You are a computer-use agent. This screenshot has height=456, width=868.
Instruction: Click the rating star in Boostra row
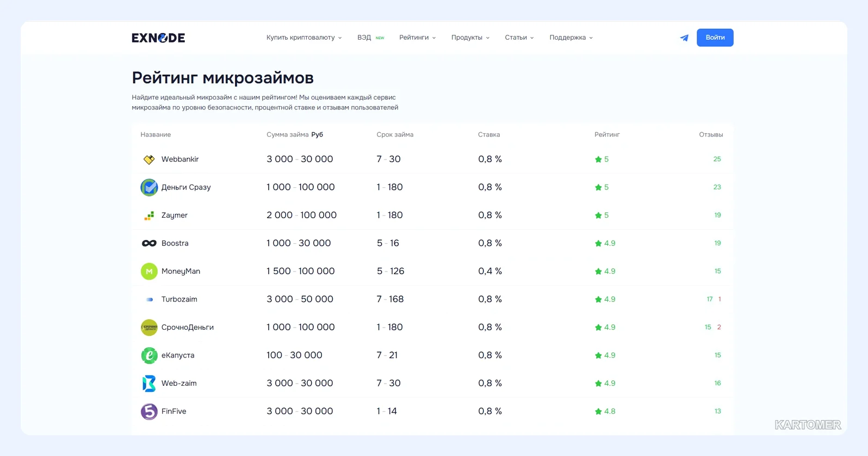pyautogui.click(x=598, y=243)
